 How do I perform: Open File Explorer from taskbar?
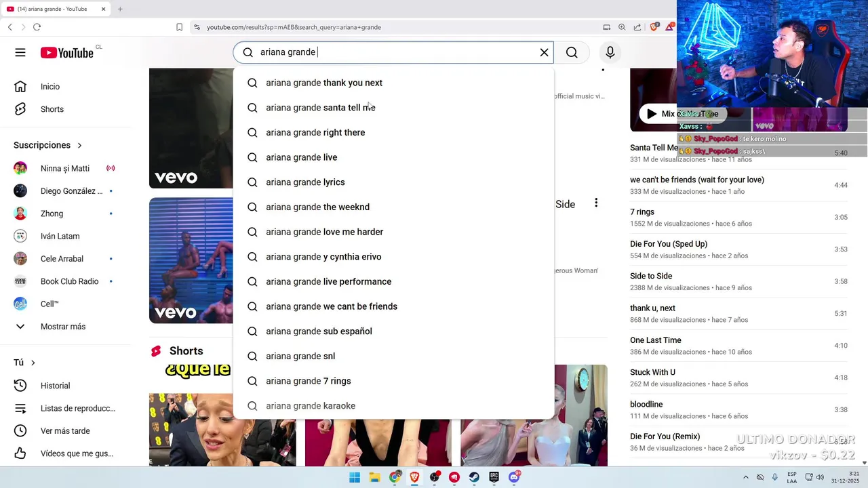pyautogui.click(x=374, y=477)
